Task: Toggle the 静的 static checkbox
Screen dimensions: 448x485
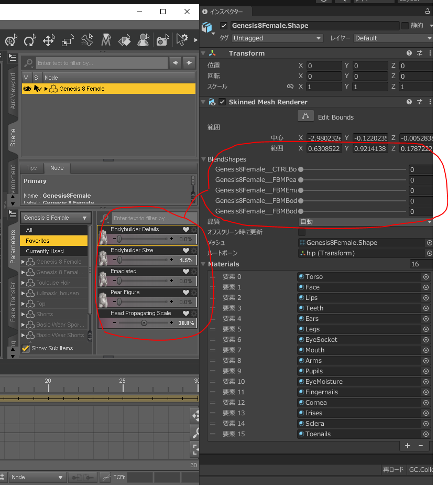Action: click(x=405, y=26)
